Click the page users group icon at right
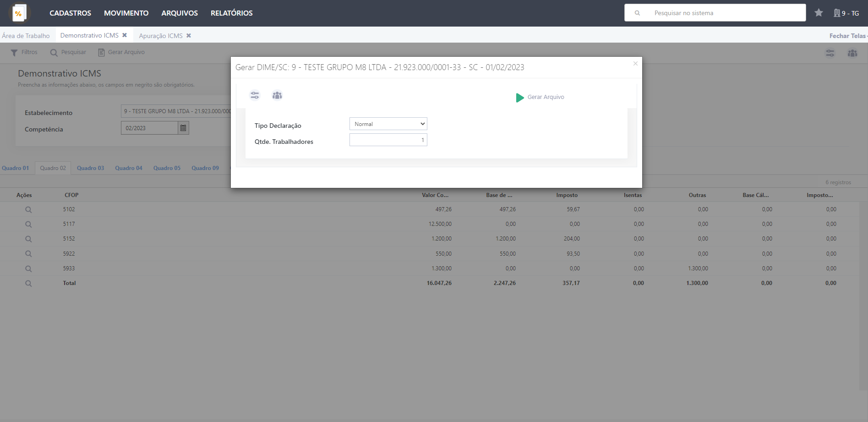This screenshot has height=422, width=868. click(852, 53)
